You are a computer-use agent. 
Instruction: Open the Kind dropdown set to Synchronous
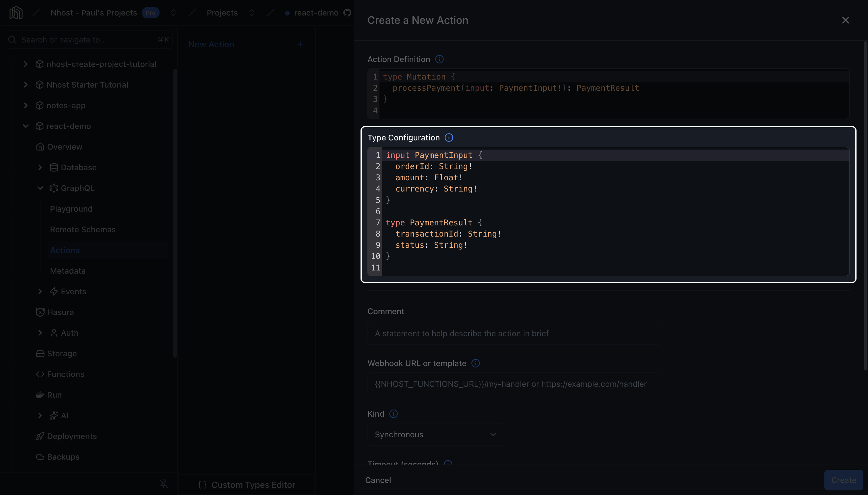[x=436, y=434]
